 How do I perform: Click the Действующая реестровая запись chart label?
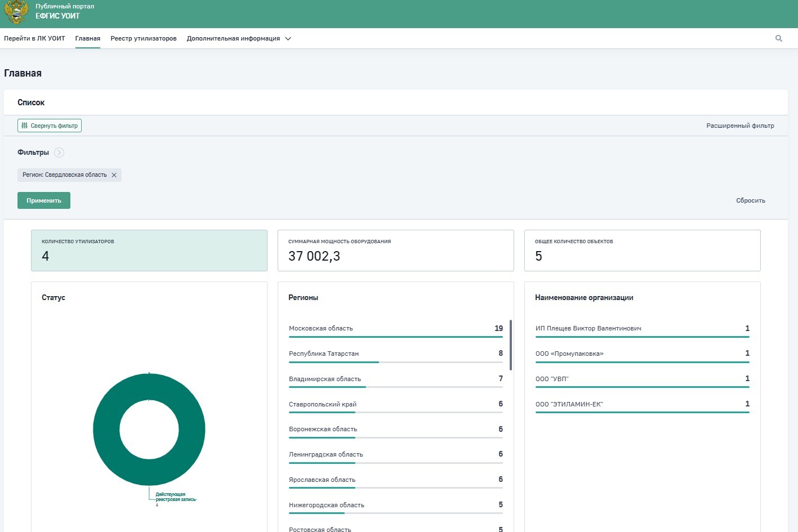point(176,497)
